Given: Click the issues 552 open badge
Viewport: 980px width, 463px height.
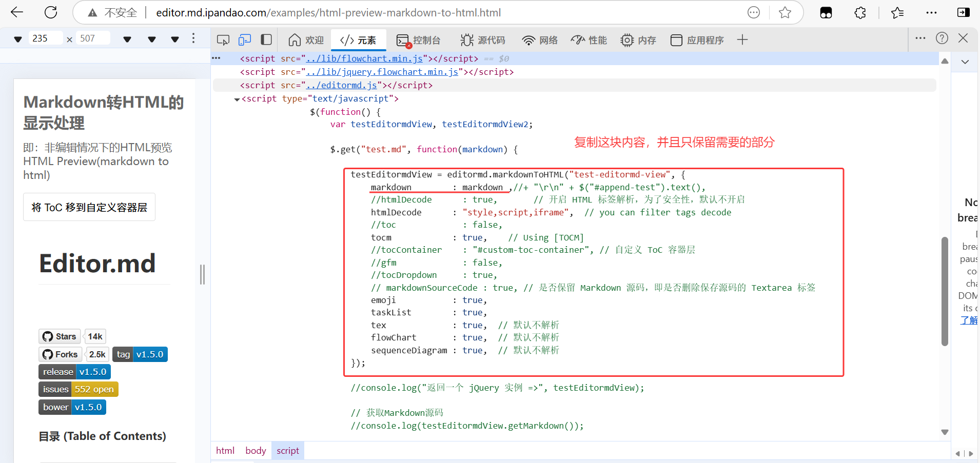Looking at the screenshot, I should tap(79, 389).
